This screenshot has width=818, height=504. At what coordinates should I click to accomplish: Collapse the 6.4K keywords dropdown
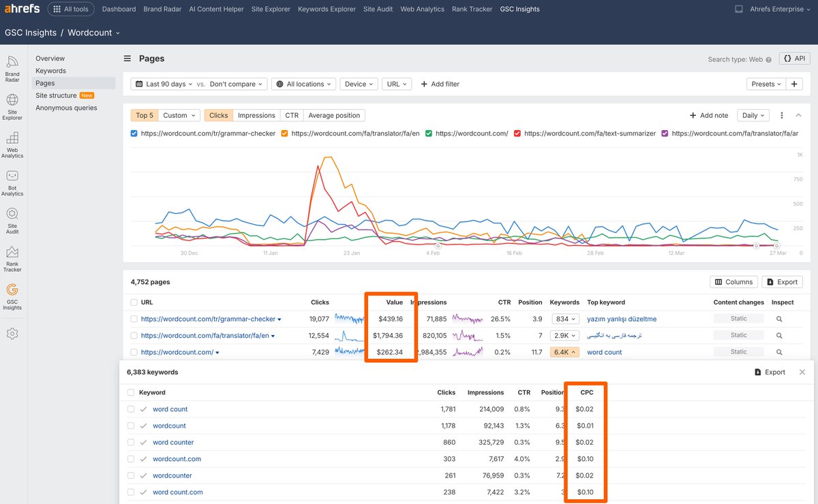coord(565,352)
